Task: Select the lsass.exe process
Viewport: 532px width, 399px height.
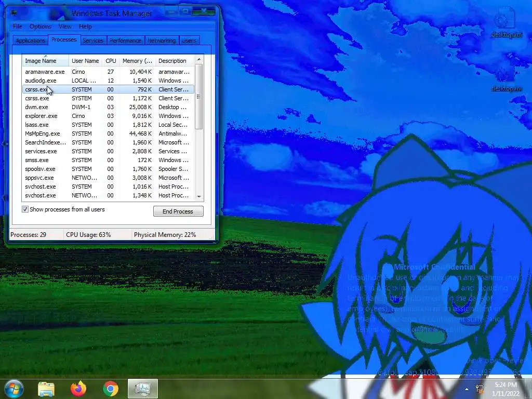Action: click(108, 125)
